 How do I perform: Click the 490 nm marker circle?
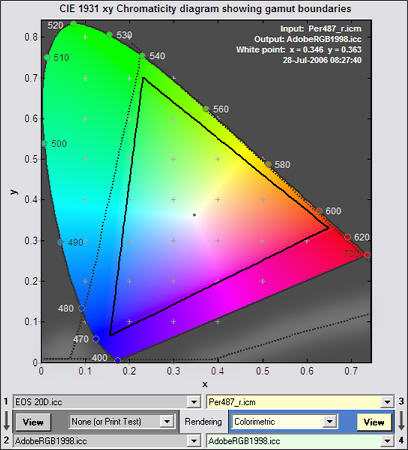(60, 242)
